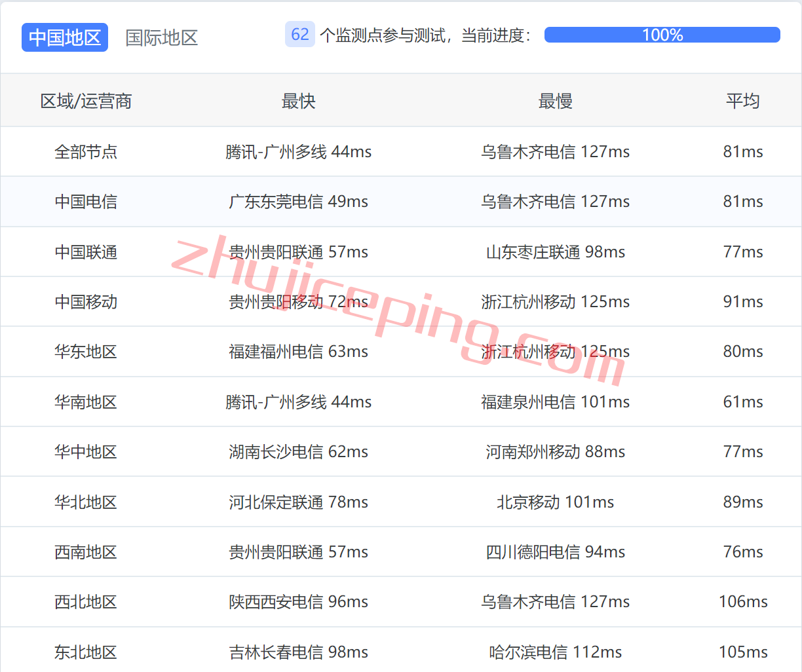Click the 100% progress bar
The height and width of the screenshot is (672, 802).
pyautogui.click(x=662, y=35)
